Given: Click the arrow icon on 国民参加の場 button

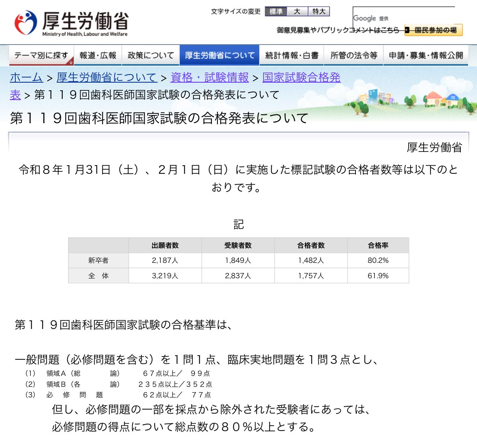Looking at the screenshot, I should [x=407, y=30].
